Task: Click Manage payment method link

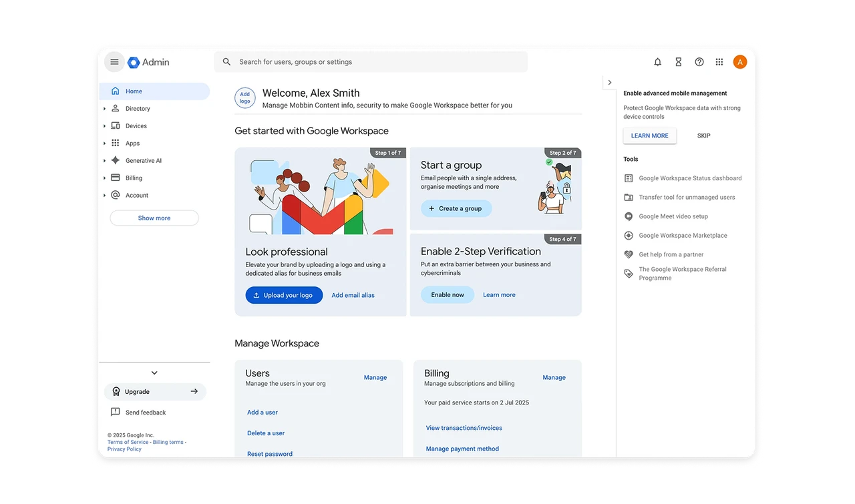Action: pyautogui.click(x=462, y=449)
